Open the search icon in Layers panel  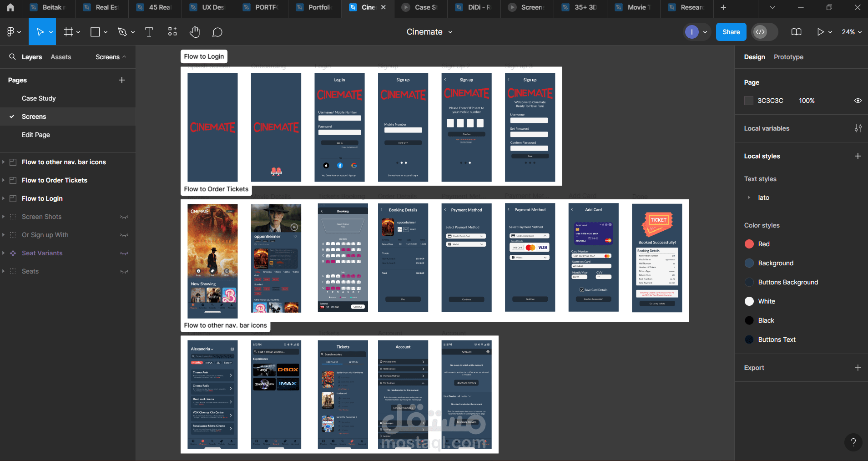point(12,56)
